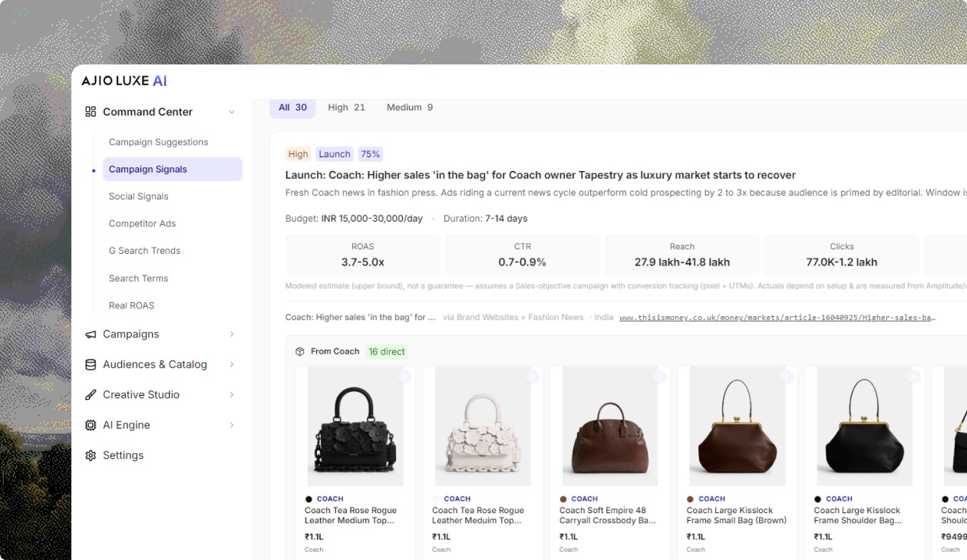Open Real ROAS page

point(131,305)
